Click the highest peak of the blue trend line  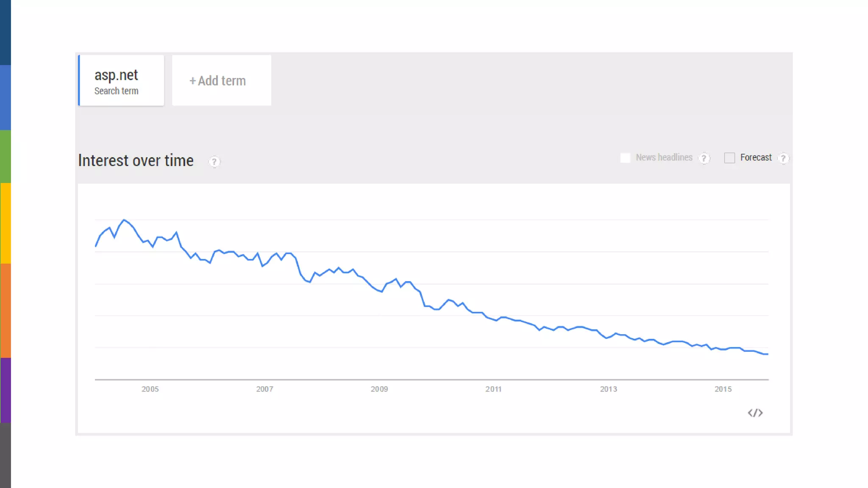124,220
